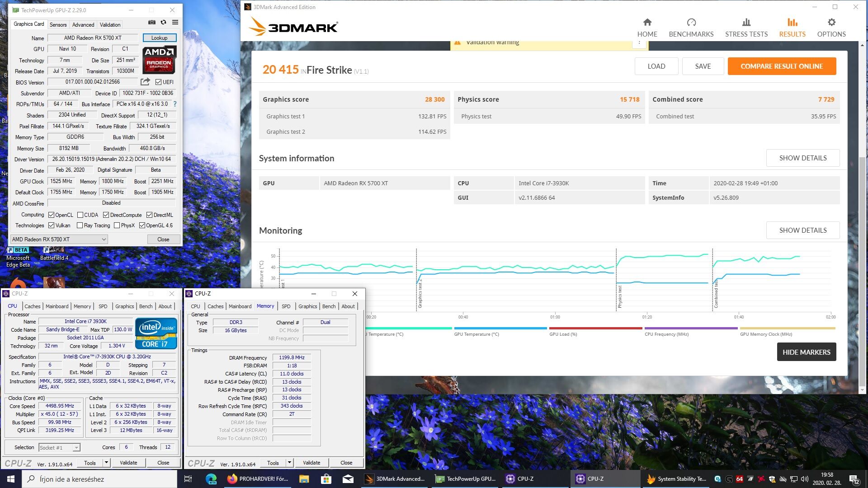Image resolution: width=868 pixels, height=488 pixels.
Task: Toggle the CUDA checkbox
Action: 80,215
